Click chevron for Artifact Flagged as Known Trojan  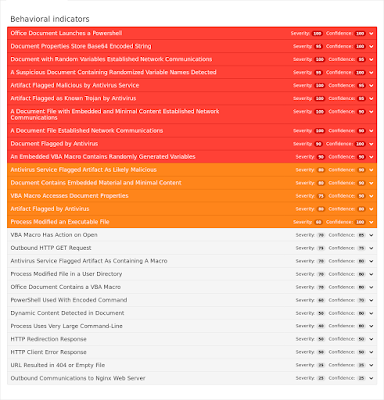[371, 99]
